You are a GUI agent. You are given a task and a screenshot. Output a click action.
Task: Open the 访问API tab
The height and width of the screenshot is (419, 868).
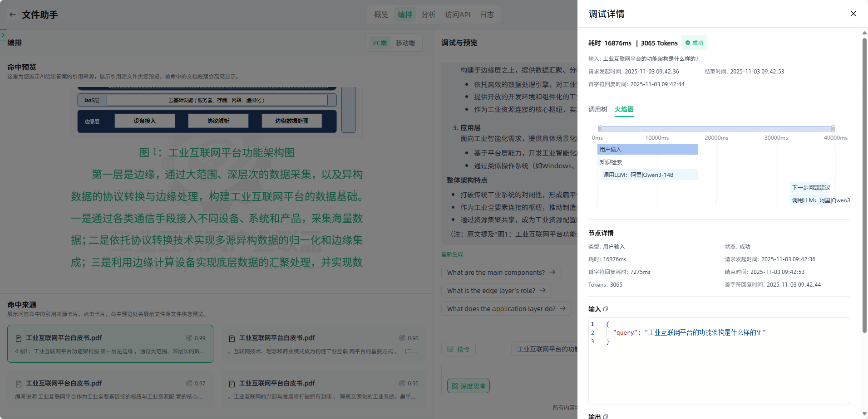click(x=457, y=15)
